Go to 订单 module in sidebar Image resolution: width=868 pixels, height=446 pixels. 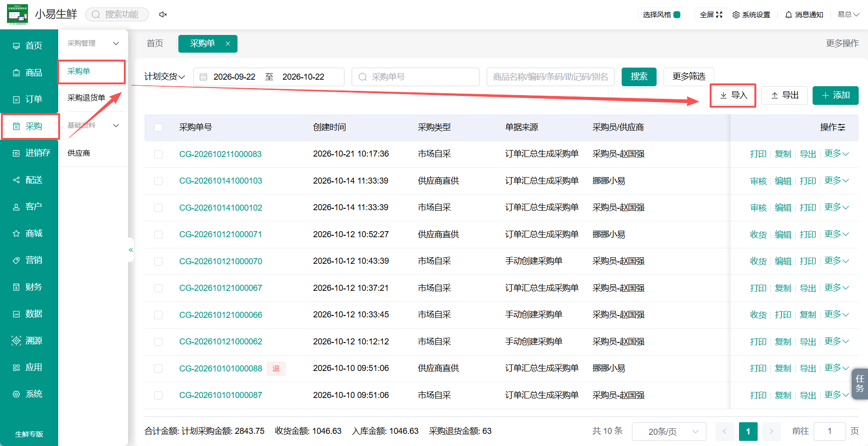pos(29,99)
